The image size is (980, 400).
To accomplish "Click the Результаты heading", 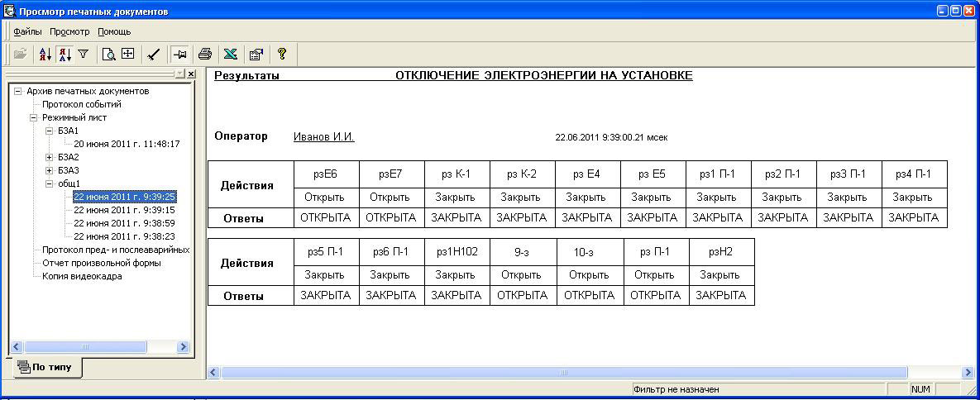I will (247, 76).
